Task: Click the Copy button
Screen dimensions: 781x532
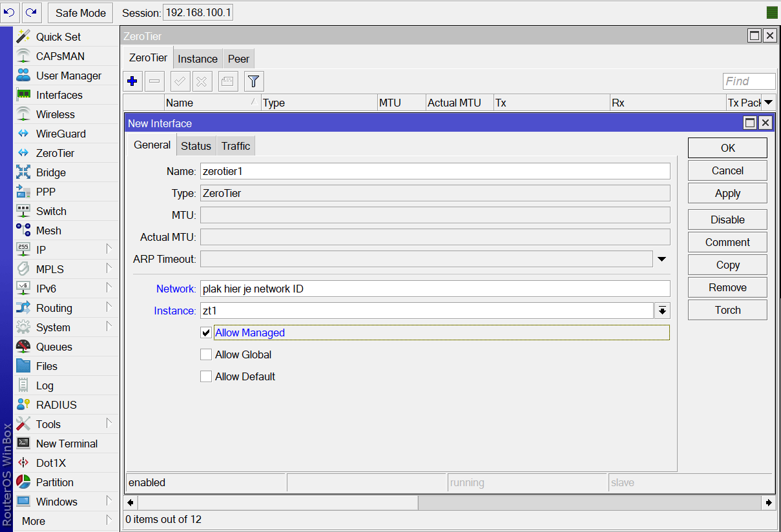Action: pyautogui.click(x=727, y=265)
